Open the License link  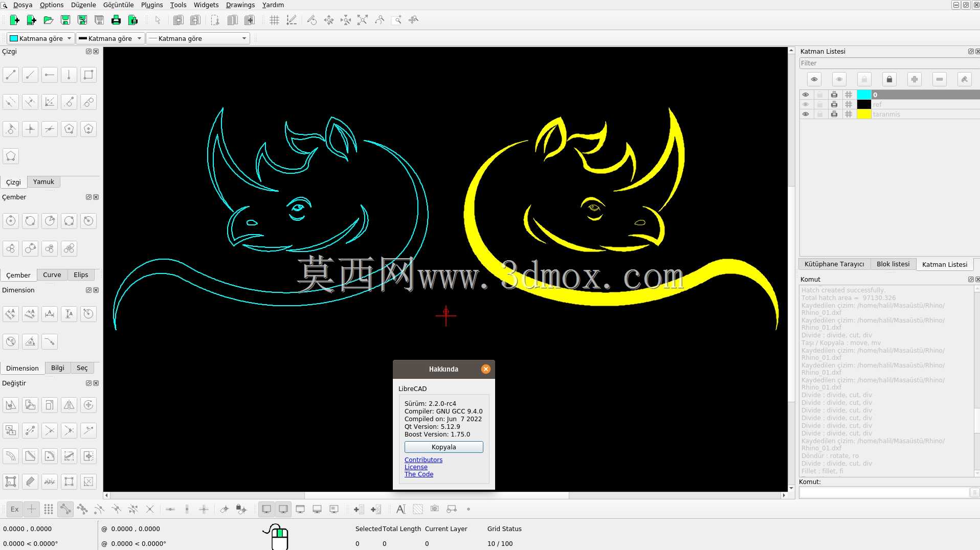(416, 467)
